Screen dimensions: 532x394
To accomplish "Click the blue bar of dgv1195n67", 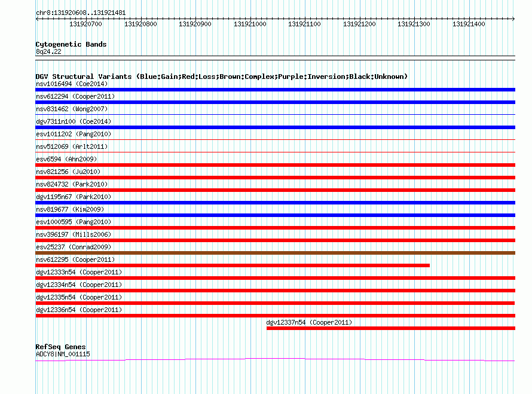I will point(275,203).
